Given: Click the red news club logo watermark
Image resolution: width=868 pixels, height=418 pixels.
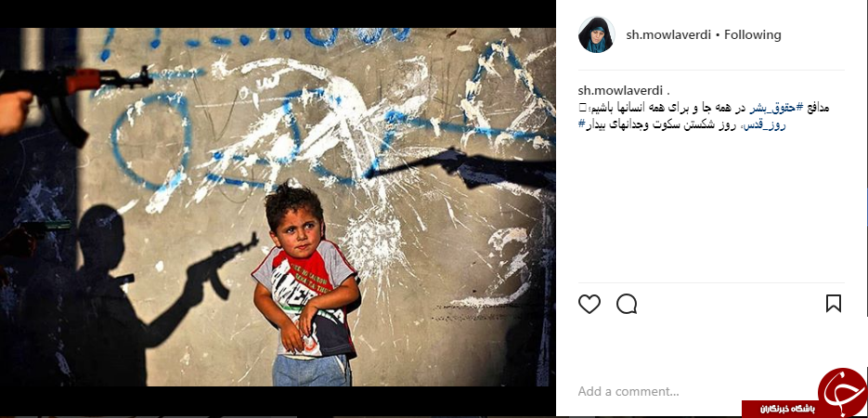Looking at the screenshot, I should point(841,392).
